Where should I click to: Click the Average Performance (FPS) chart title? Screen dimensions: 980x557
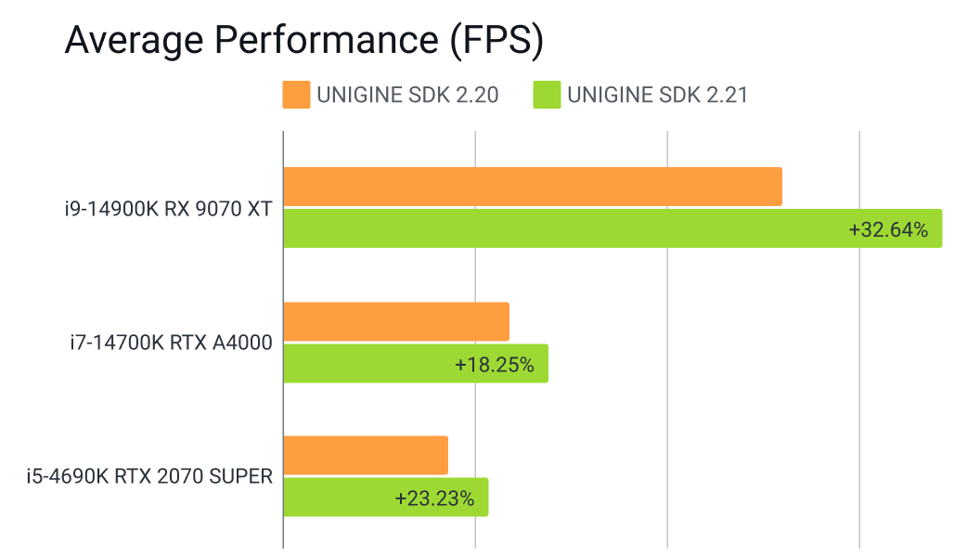tap(304, 40)
